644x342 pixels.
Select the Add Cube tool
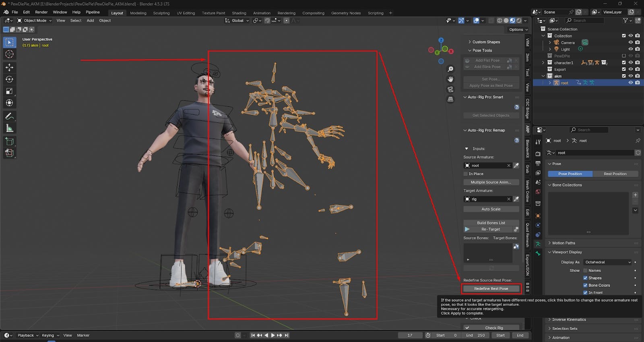click(x=10, y=141)
